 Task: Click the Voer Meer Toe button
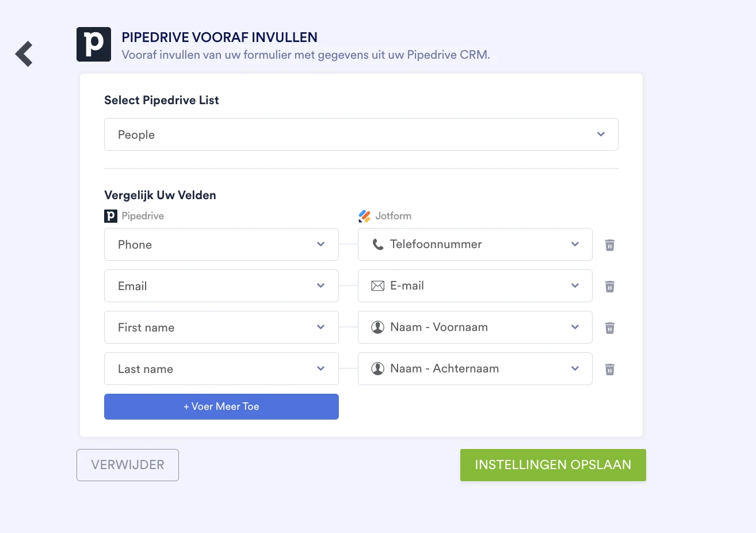[x=221, y=406]
